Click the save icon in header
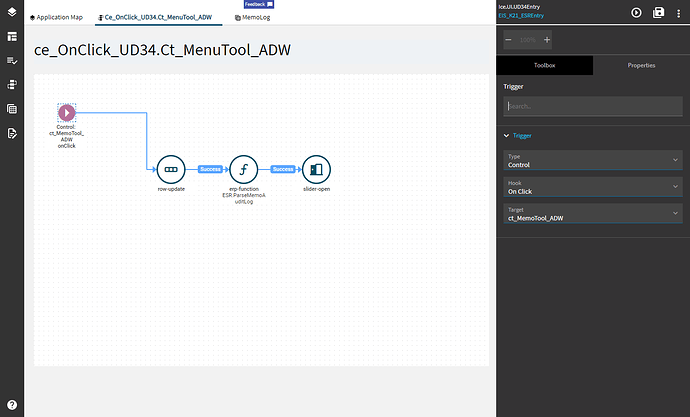 [658, 13]
